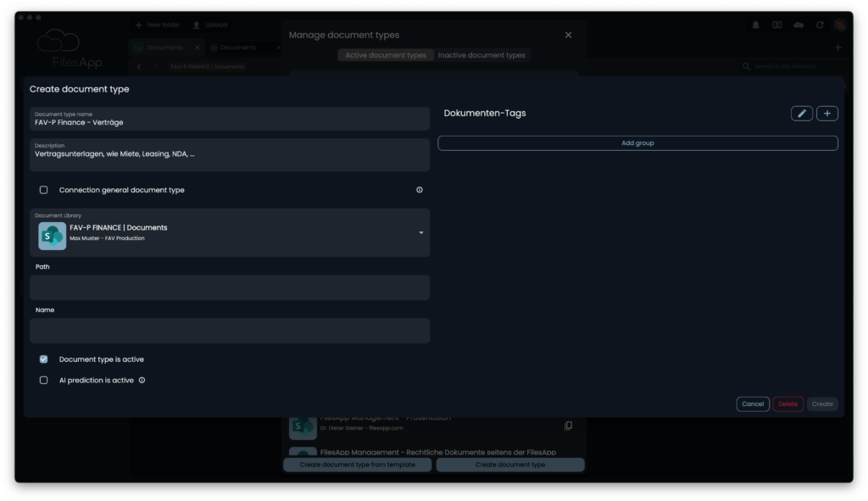Select the second Documents tab in the main window
Viewport: 868px width, 501px height.
(x=238, y=47)
